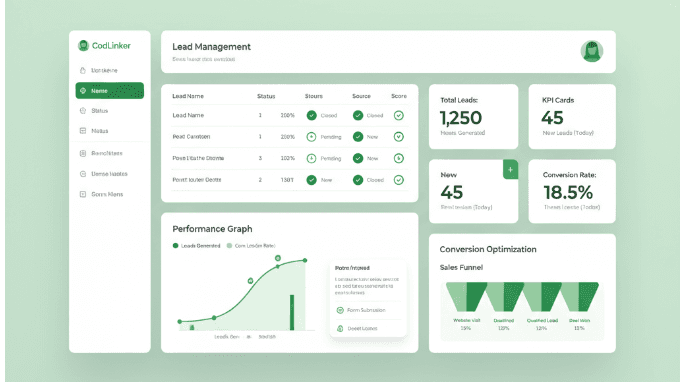The image size is (687, 382).
Task: Click the hand icon atop the sidebar list
Action: pyautogui.click(x=82, y=70)
